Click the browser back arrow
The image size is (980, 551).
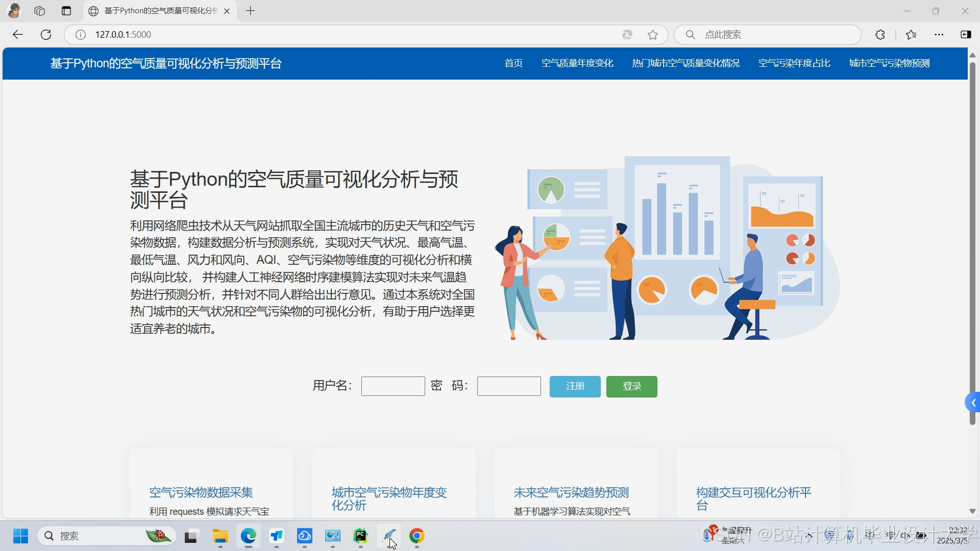pyautogui.click(x=18, y=35)
